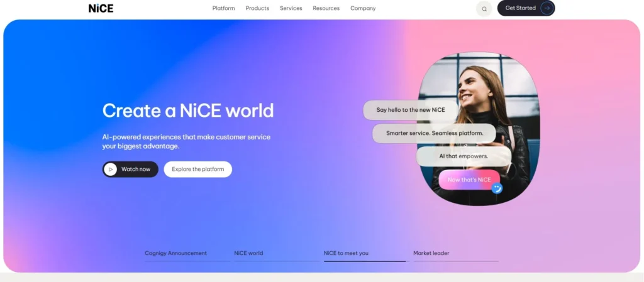
Task: Click the play icon on Watch now
Action: point(110,170)
